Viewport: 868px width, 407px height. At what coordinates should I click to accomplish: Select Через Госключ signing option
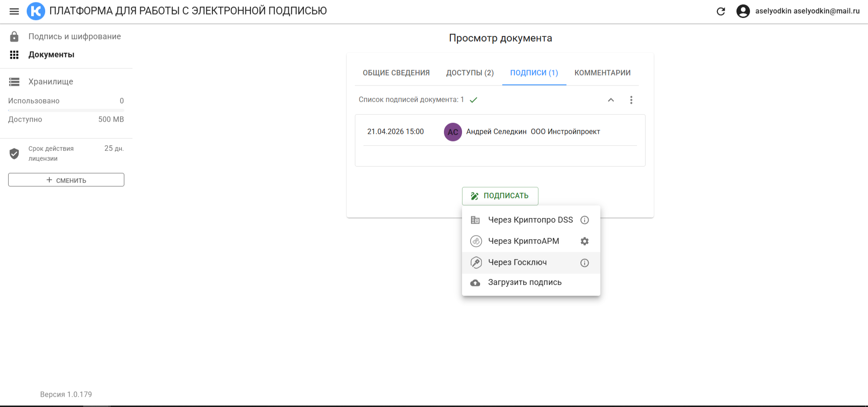pos(517,262)
